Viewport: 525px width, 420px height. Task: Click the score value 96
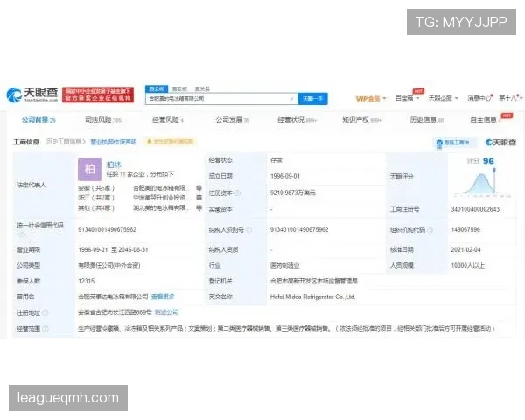pos(488,161)
